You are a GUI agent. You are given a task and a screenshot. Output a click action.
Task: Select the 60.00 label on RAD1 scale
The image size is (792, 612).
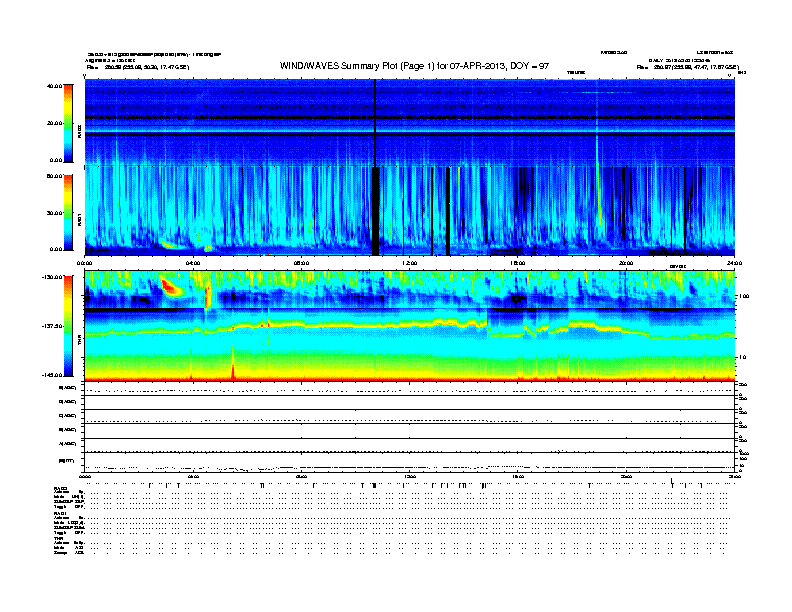click(54, 176)
